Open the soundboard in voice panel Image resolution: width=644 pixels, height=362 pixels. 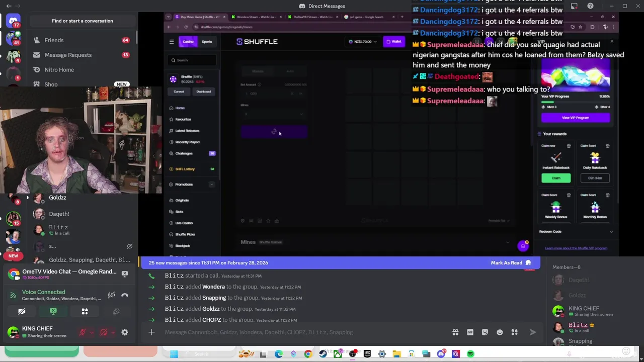pos(116,312)
